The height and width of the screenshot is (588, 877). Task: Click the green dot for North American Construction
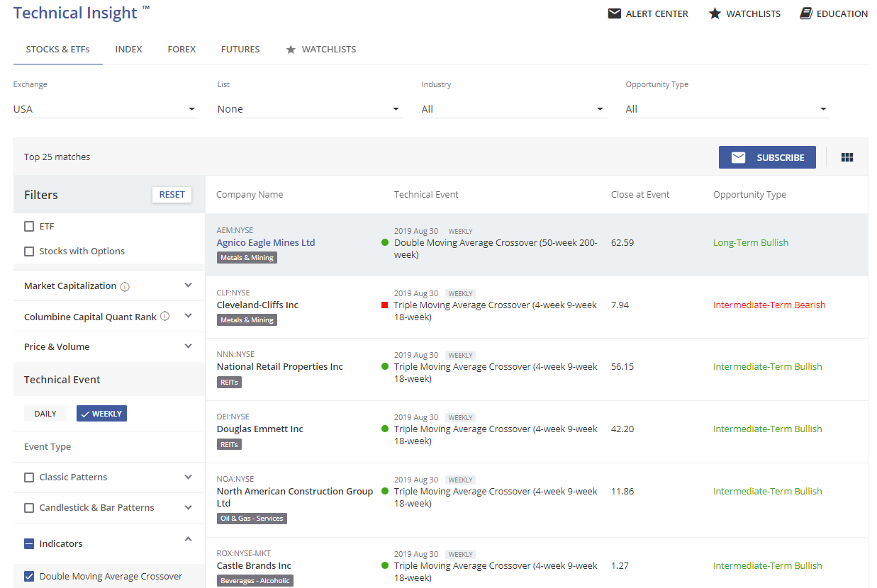[385, 491]
